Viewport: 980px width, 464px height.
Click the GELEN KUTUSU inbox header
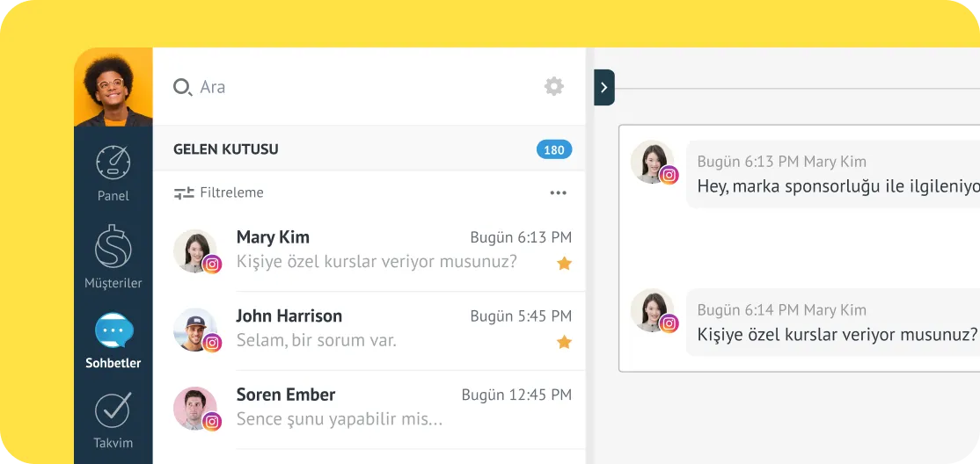pyautogui.click(x=226, y=149)
